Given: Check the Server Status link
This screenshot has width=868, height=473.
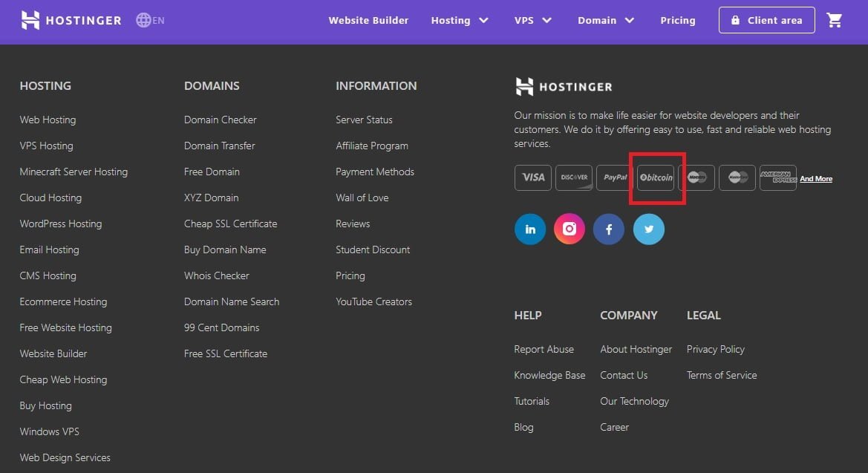Looking at the screenshot, I should tap(364, 120).
